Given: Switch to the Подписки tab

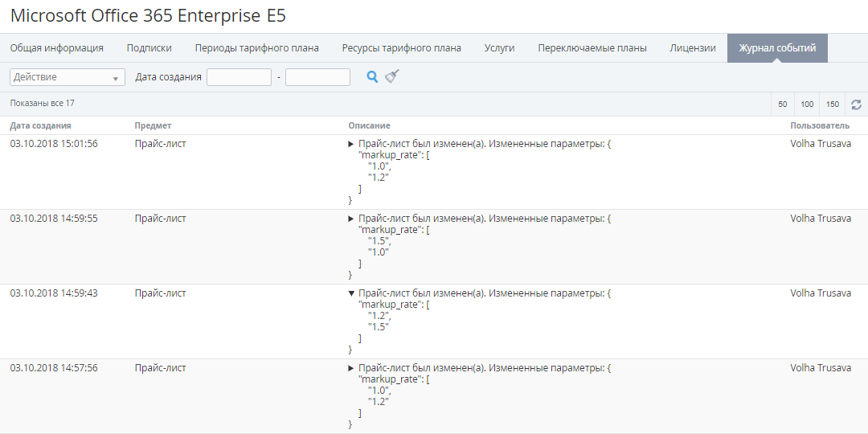Looking at the screenshot, I should point(149,48).
